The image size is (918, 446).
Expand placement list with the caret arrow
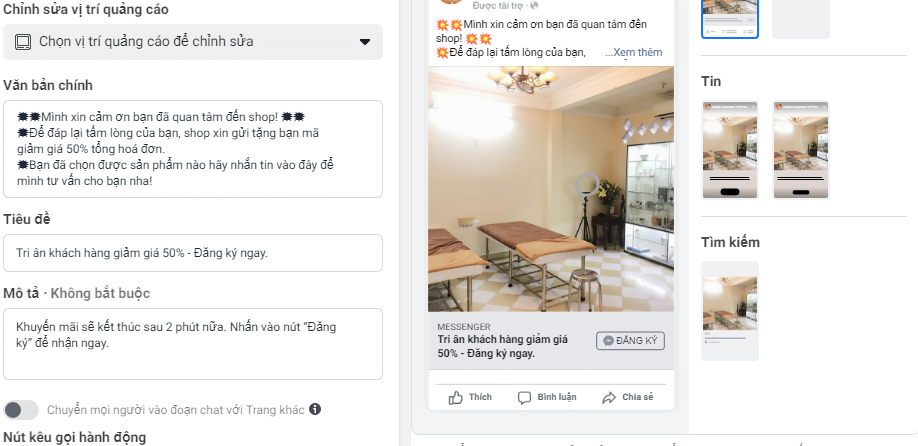365,42
